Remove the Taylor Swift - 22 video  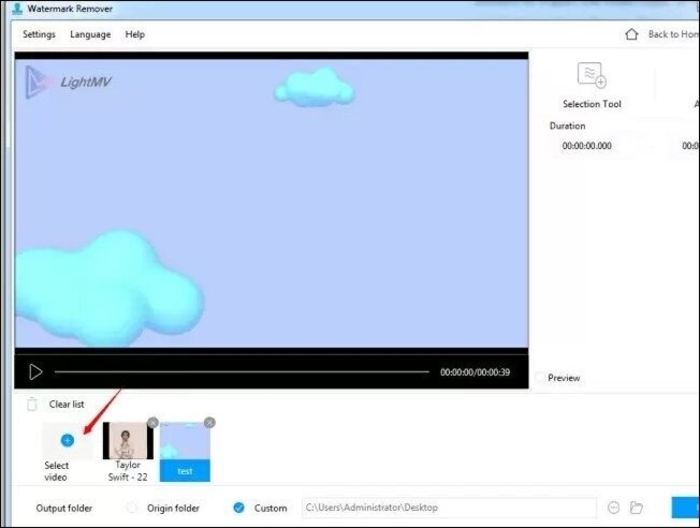[153, 422]
